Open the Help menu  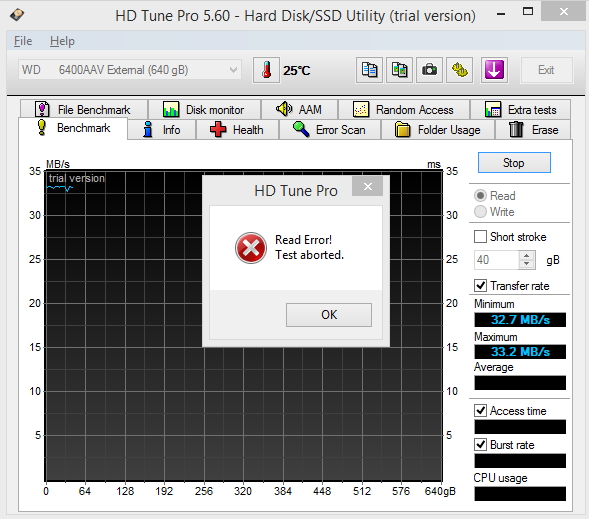[62, 41]
